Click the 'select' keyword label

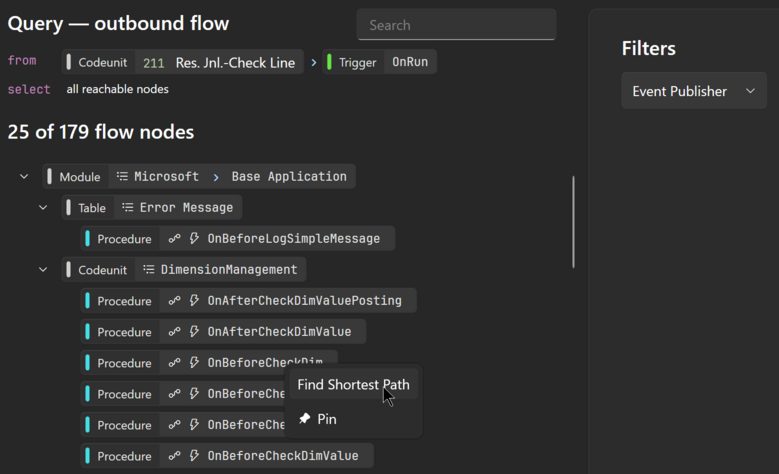coord(29,89)
